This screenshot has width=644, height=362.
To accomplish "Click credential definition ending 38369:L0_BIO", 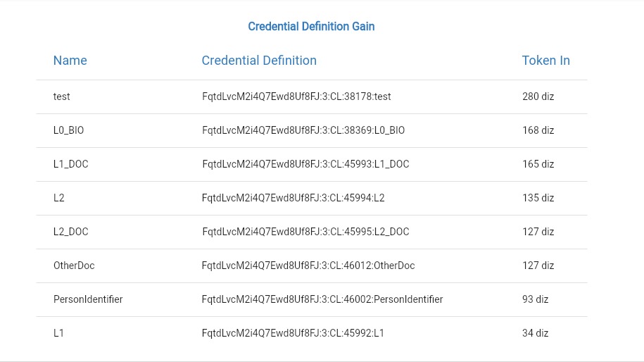I will click(x=303, y=130).
